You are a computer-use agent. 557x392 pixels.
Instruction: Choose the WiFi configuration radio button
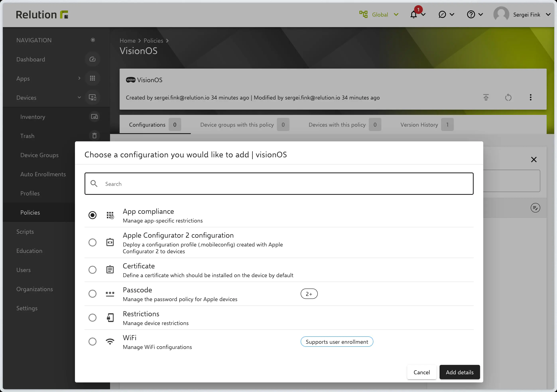tap(93, 342)
